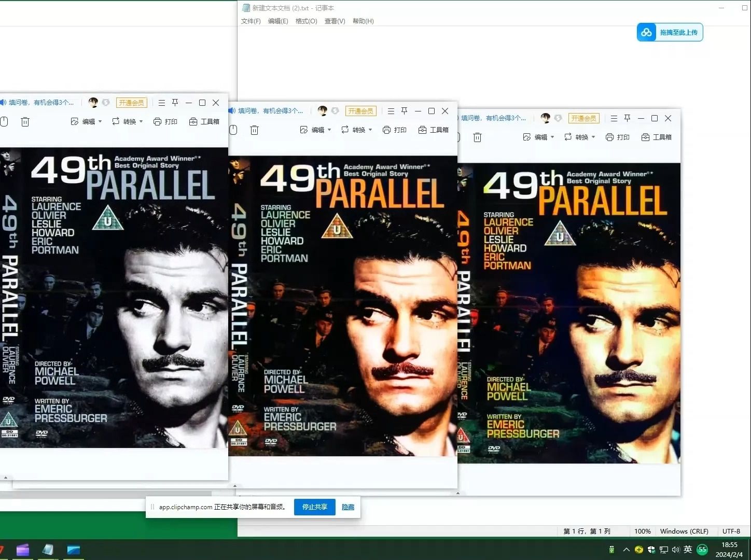
Task: Open 编辑 dropdown in middle viewer
Action: point(315,130)
